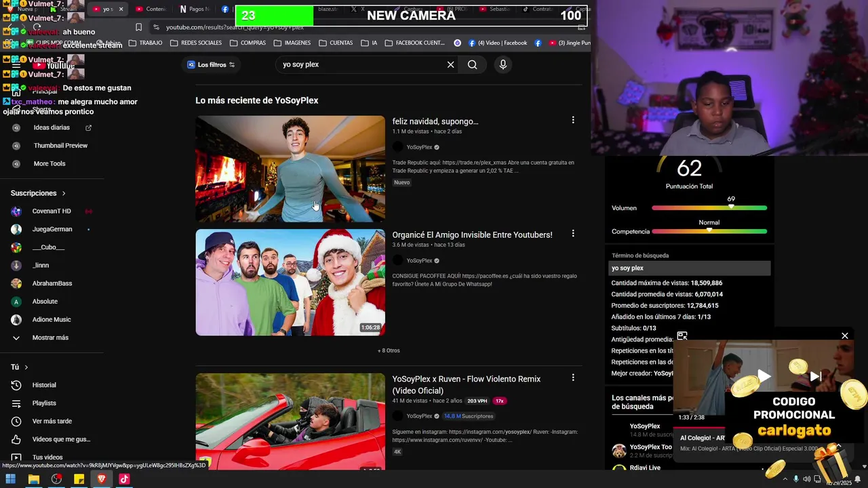Image resolution: width=868 pixels, height=488 pixels.
Task: Open File Explorer from taskbar
Action: tap(33, 479)
